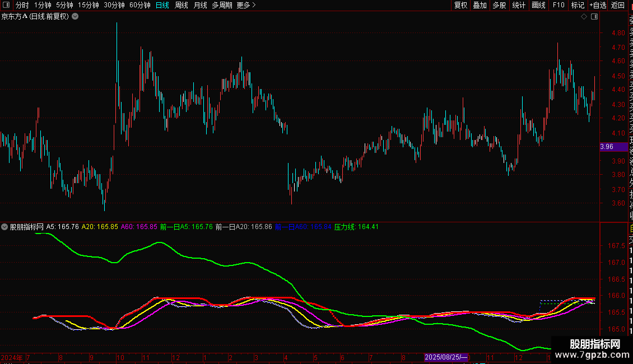
Task: Click the 前一日A20: 165.86 value
Action: coord(244,227)
